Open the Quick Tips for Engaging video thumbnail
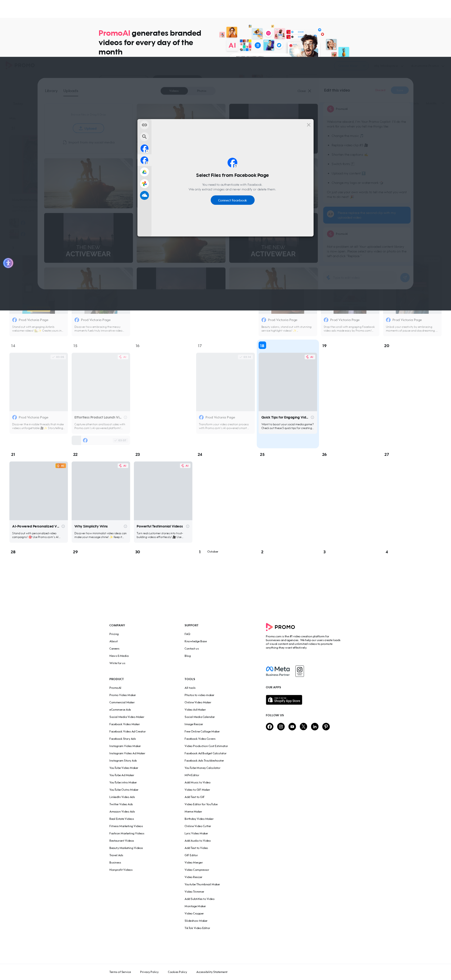This screenshot has width=451, height=980. 288,382
